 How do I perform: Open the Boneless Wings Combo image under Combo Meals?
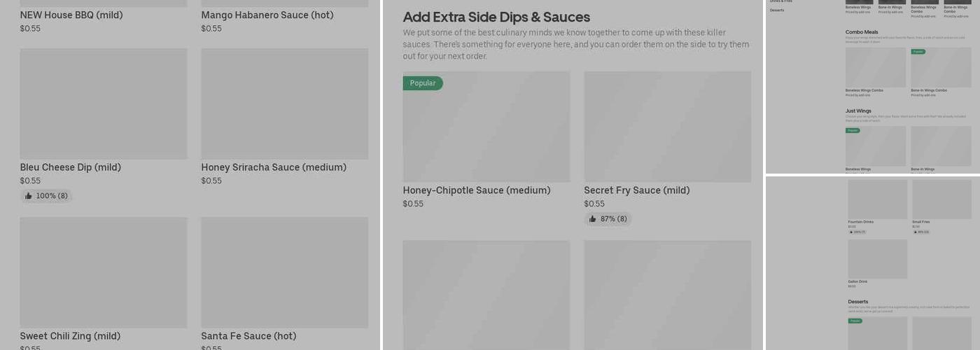[x=876, y=67]
